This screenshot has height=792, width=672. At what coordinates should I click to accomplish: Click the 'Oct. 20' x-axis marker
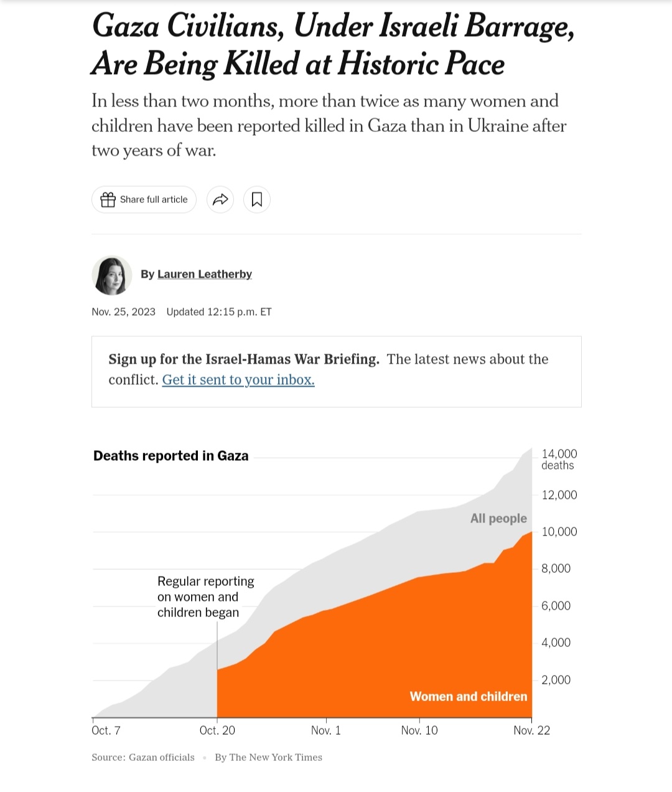point(217,730)
